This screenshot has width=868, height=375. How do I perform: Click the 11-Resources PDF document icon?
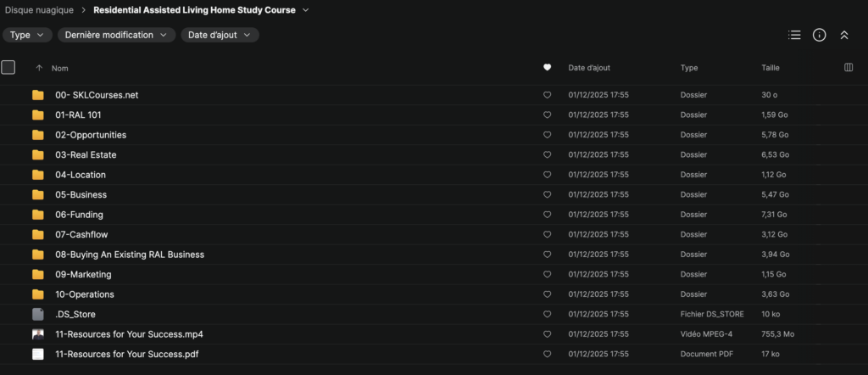(38, 355)
